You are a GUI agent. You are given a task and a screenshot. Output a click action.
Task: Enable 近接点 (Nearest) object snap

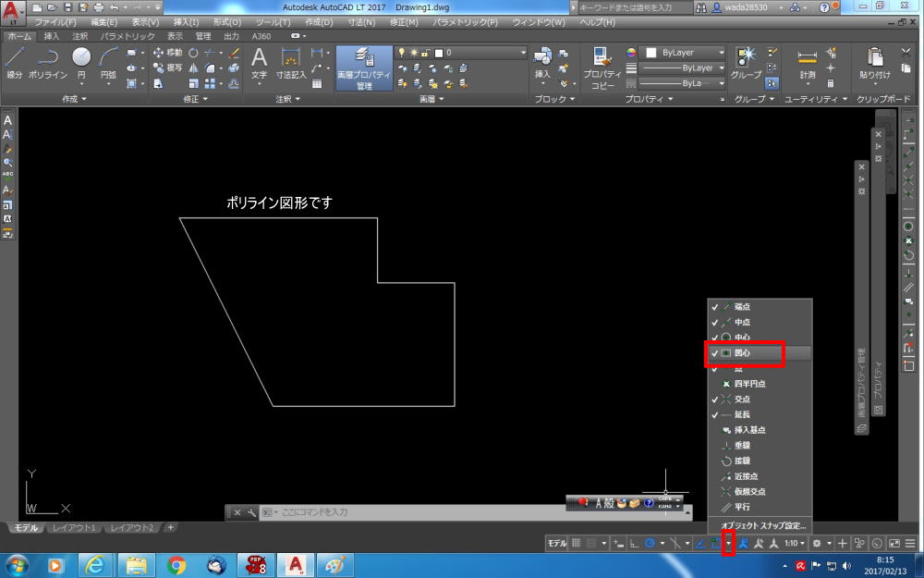click(760, 476)
